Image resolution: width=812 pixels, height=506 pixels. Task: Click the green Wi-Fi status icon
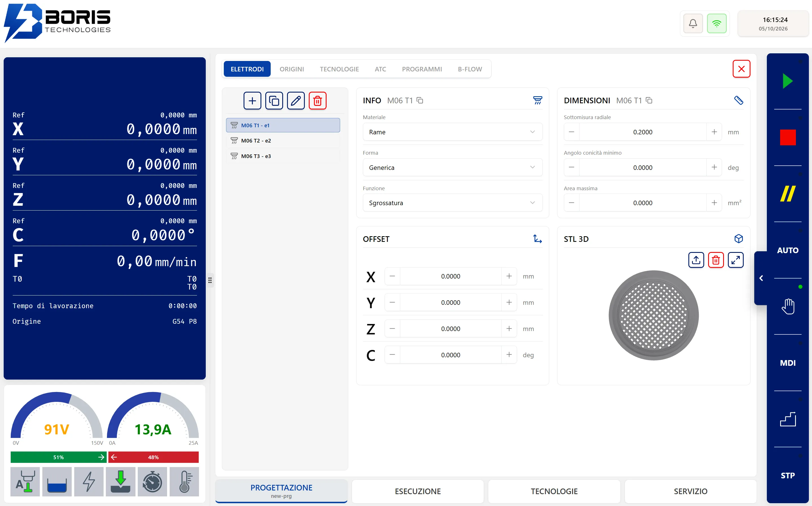[717, 23]
